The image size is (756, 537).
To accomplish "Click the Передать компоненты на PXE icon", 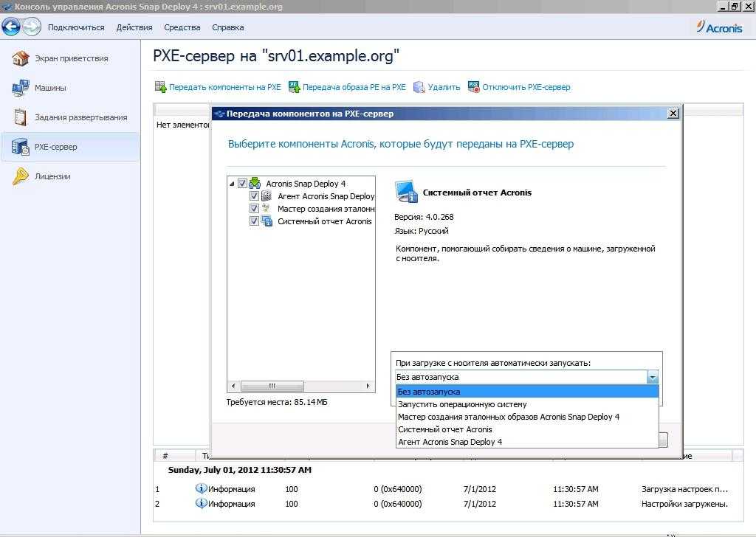I will (160, 87).
